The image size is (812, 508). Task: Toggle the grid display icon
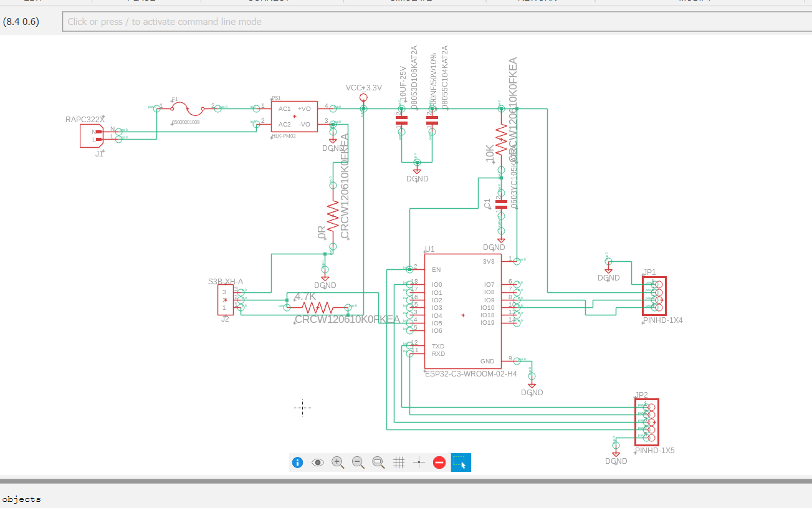tap(399, 462)
